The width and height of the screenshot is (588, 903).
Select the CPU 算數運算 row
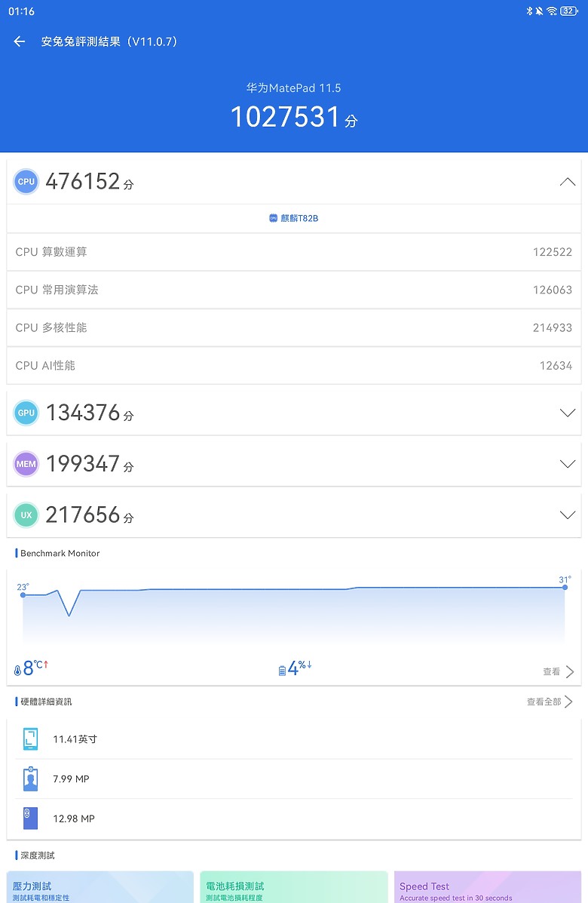click(x=294, y=252)
